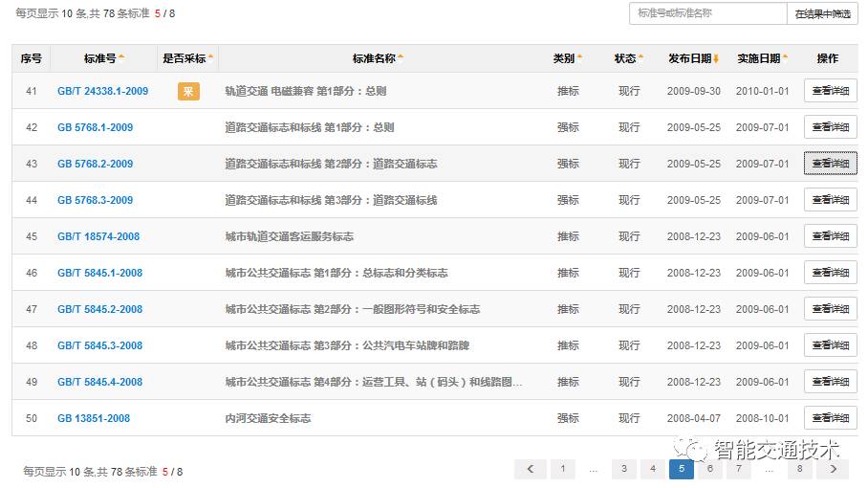Open standard GB/T 5845.1-2008
This screenshot has height=488, width=868.
coord(99,273)
